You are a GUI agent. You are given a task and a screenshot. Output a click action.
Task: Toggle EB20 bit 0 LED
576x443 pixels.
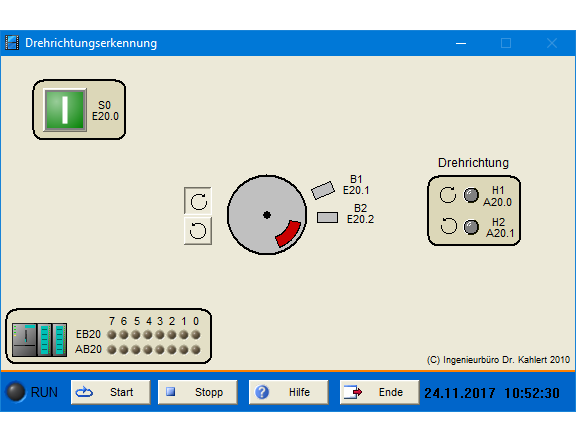click(x=196, y=335)
